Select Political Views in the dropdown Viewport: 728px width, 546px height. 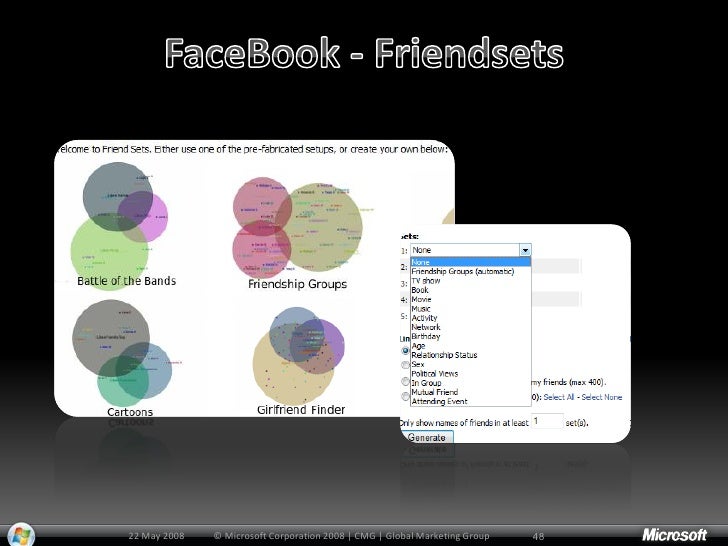[x=435, y=374]
